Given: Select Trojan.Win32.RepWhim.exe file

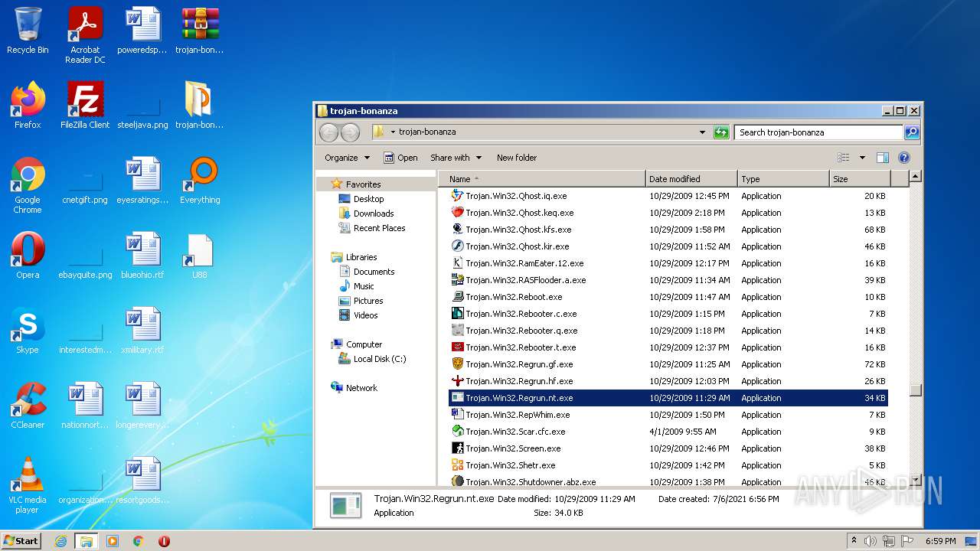Looking at the screenshot, I should (x=668, y=415).
